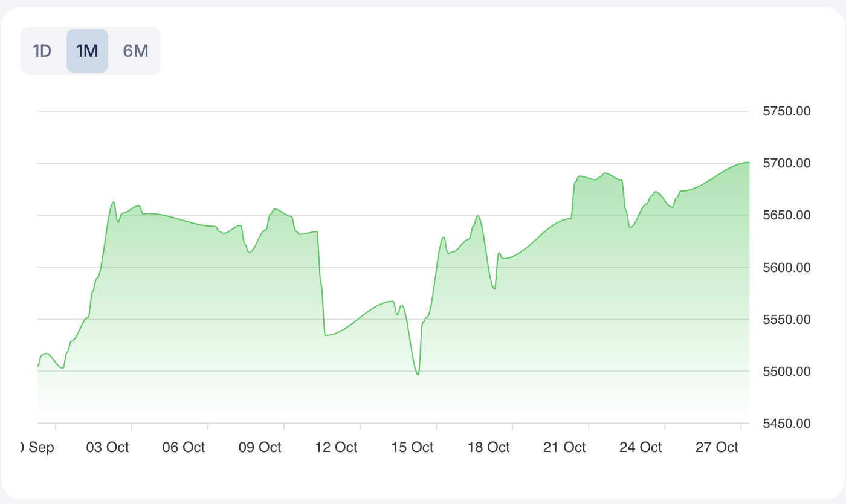Click the 5750.00 price axis label
Screen dimensions: 846x504
tap(786, 112)
